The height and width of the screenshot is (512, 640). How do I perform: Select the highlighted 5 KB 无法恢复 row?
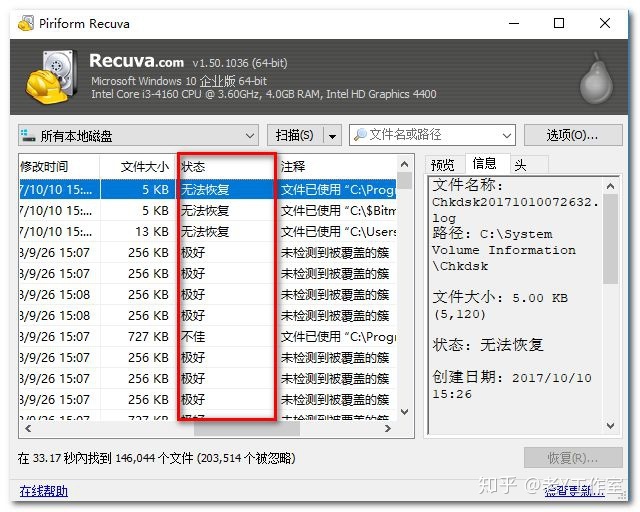208,189
